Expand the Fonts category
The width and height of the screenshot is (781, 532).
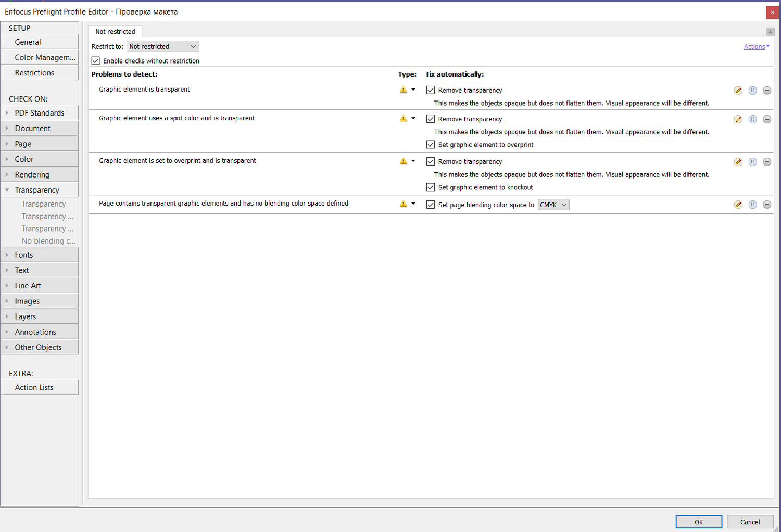7,255
